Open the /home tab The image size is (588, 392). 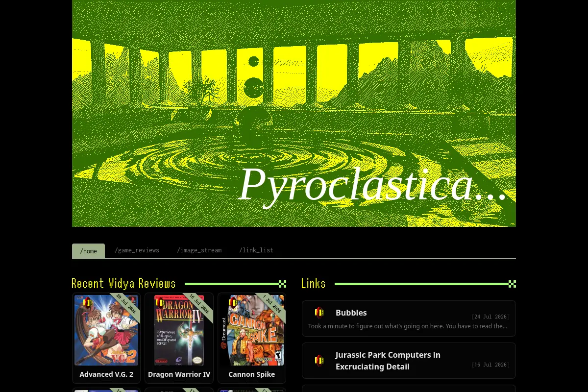click(x=88, y=251)
